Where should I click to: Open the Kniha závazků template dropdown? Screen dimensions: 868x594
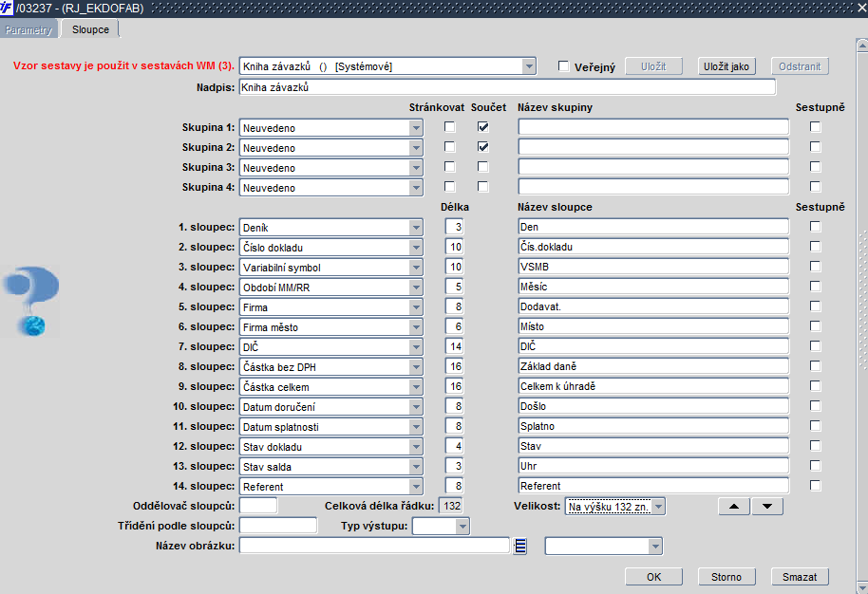[x=529, y=66]
